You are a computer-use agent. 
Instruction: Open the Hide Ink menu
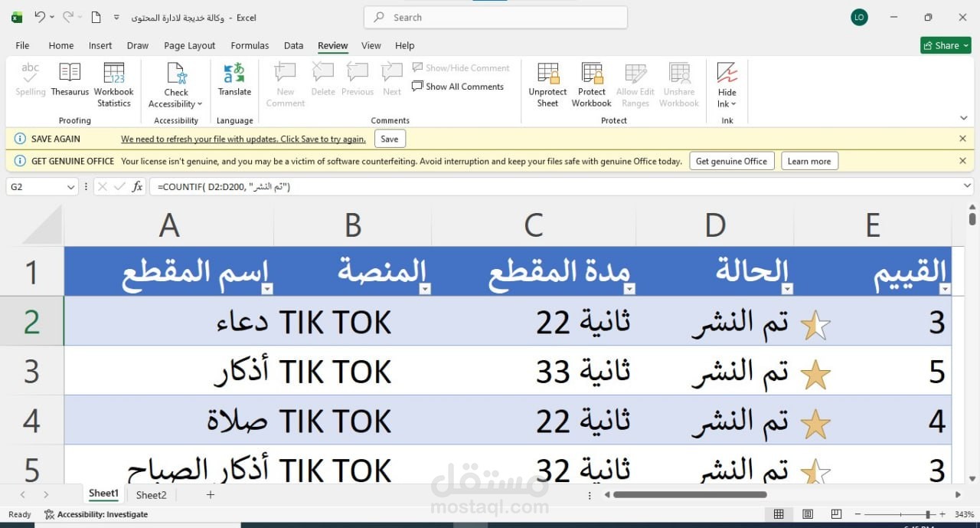coord(727,84)
